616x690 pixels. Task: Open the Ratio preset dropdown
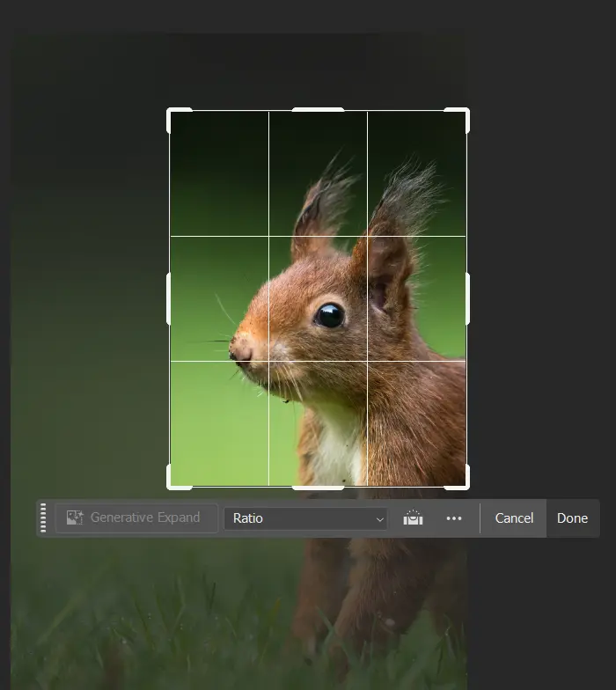coord(306,518)
